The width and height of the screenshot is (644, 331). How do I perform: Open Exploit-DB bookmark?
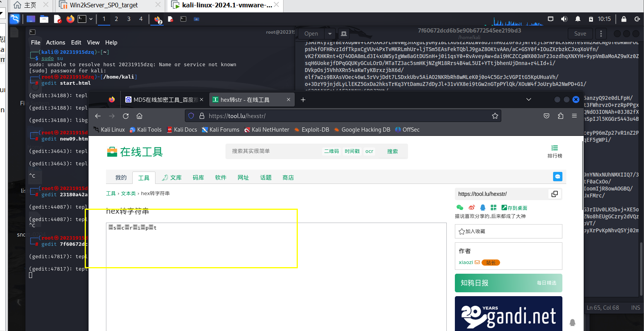pyautogui.click(x=312, y=130)
